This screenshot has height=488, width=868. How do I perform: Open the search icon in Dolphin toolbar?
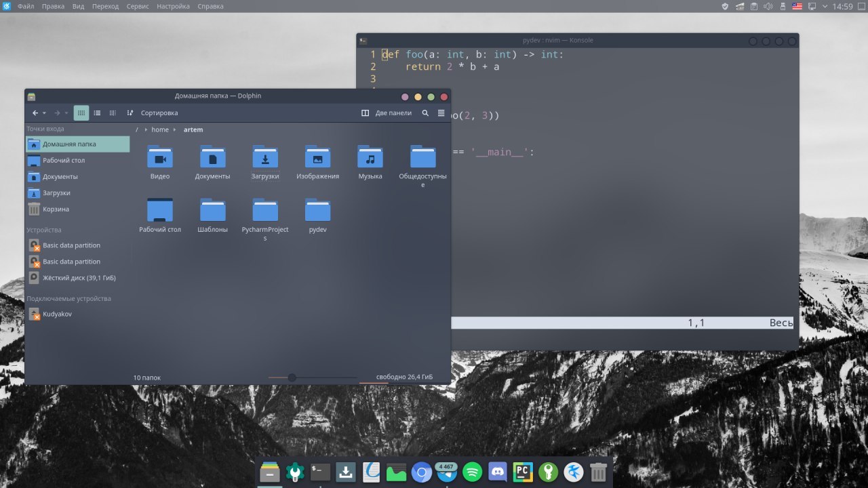point(425,113)
